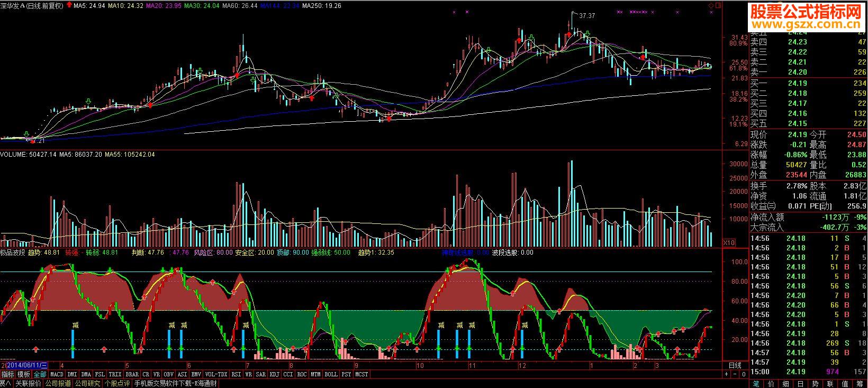Click the red arrow beside MA5
The width and height of the screenshot is (868, 388).
68,5
